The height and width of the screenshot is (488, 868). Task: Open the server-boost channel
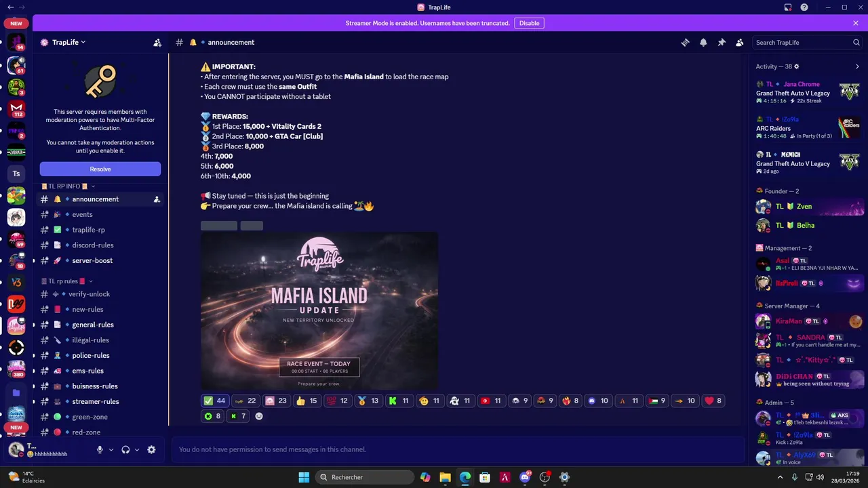tap(100, 260)
